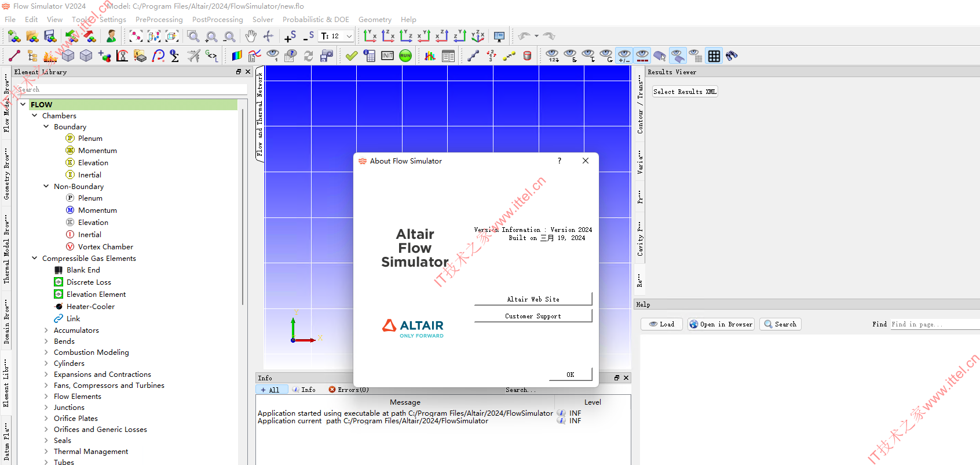Expand the Combustion Modeling tree node
The width and height of the screenshot is (980, 465).
[x=46, y=352]
